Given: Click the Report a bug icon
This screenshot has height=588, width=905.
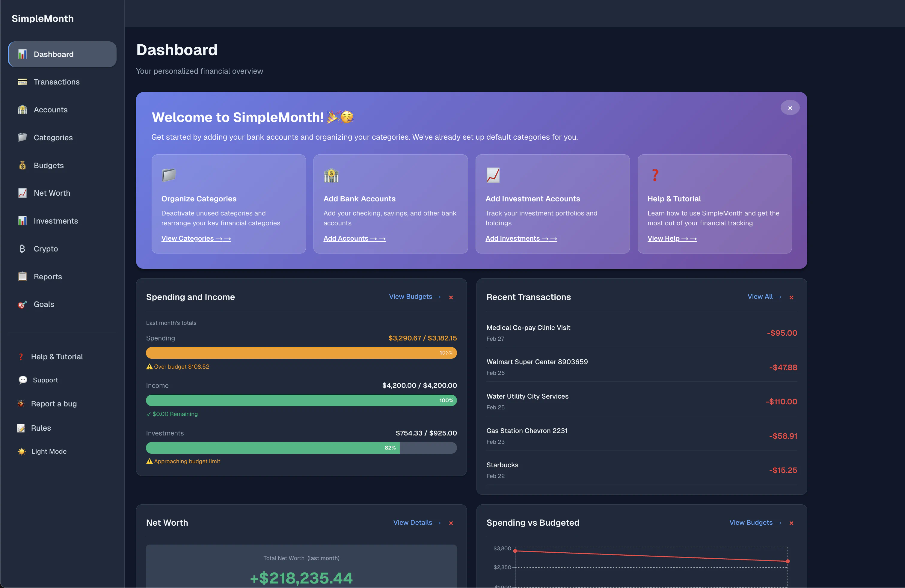Looking at the screenshot, I should coord(21,403).
